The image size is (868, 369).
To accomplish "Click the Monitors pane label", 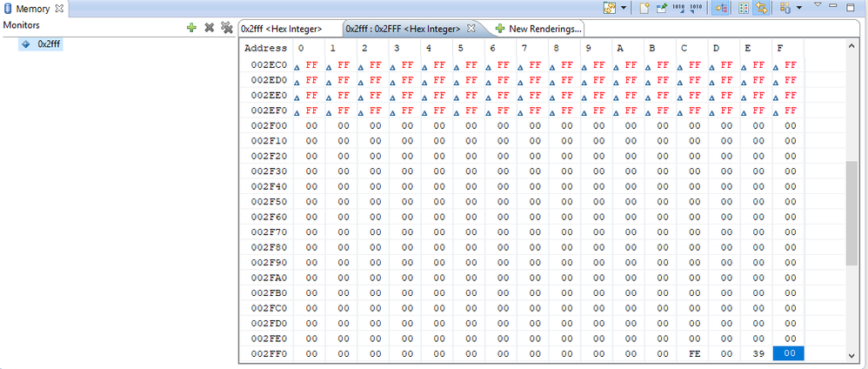I will pyautogui.click(x=22, y=25).
